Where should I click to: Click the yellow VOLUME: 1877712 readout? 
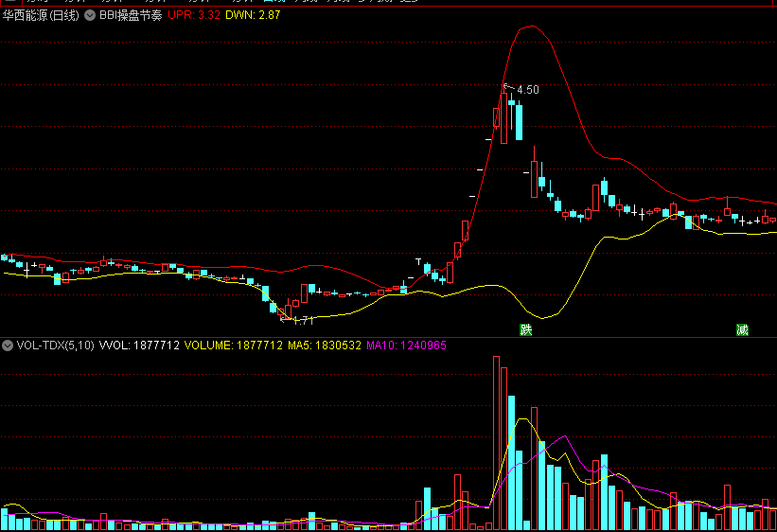[x=234, y=346]
